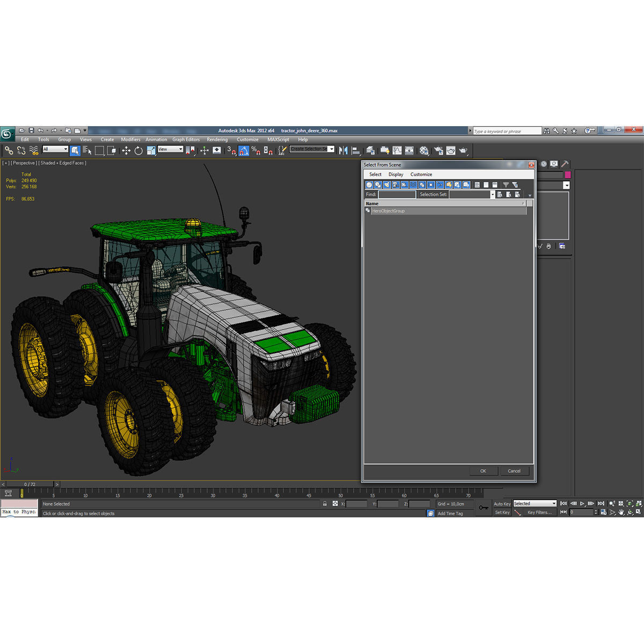Click the Go to Start button
Image resolution: width=644 pixels, height=644 pixels.
coord(563,503)
